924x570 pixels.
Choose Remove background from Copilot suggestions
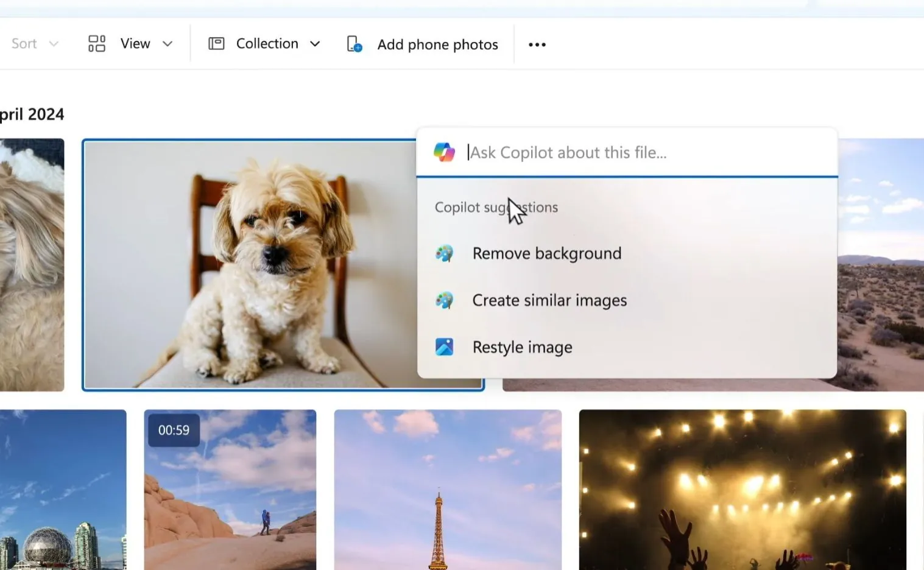tap(546, 253)
